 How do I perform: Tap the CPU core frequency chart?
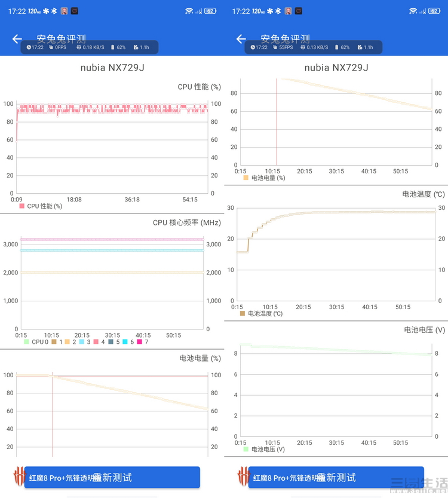coord(112,283)
